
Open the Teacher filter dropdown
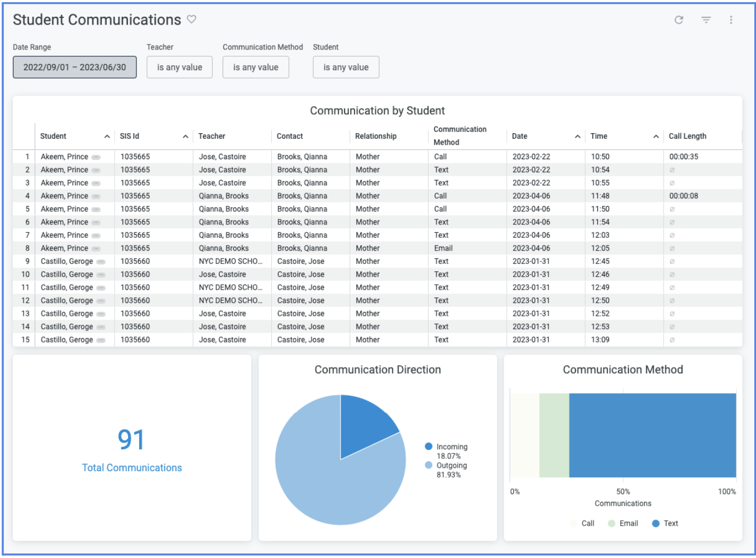[x=179, y=67]
